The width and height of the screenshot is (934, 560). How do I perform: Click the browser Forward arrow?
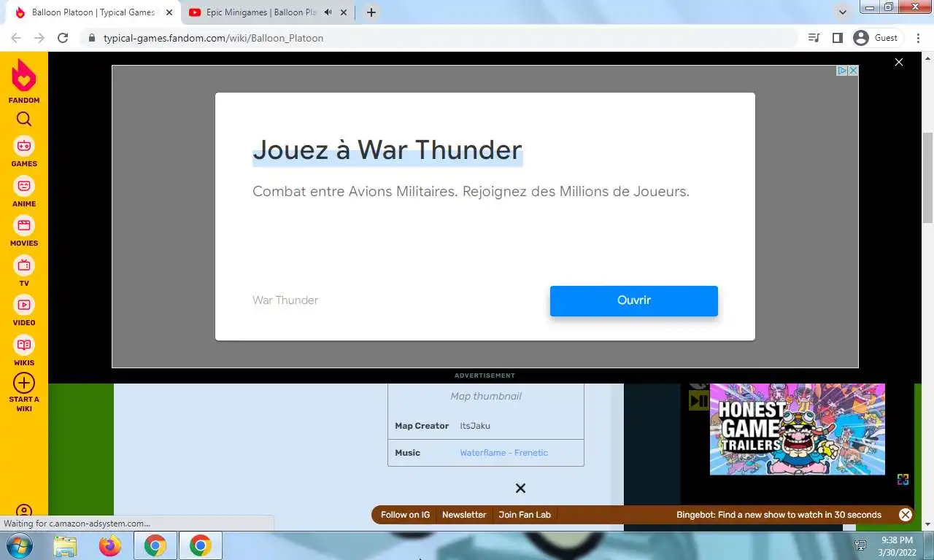(39, 38)
